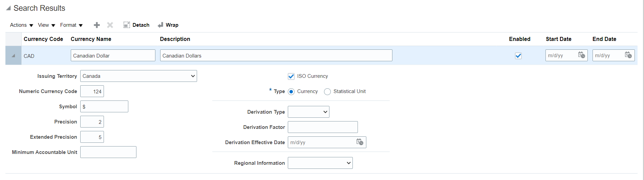Collapse the Search Results section
Viewport: 644px width, 180px height.
click(8, 8)
